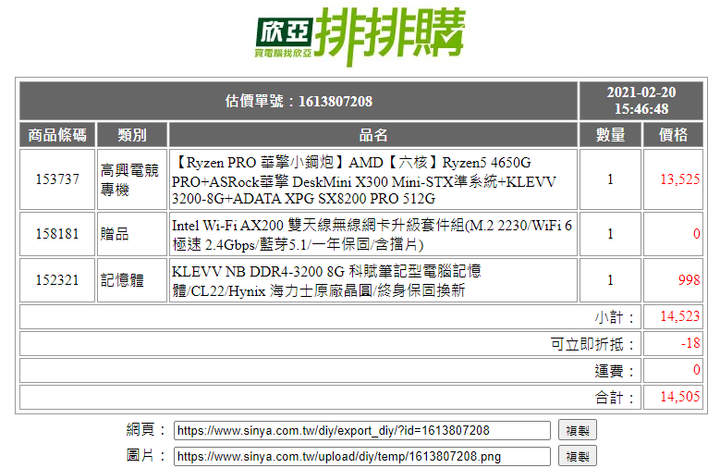Click the 運費： label

(614, 371)
